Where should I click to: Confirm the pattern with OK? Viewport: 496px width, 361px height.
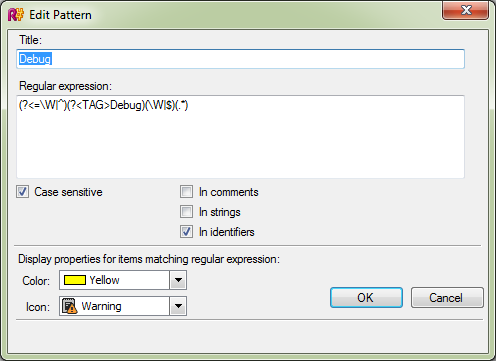point(366,297)
